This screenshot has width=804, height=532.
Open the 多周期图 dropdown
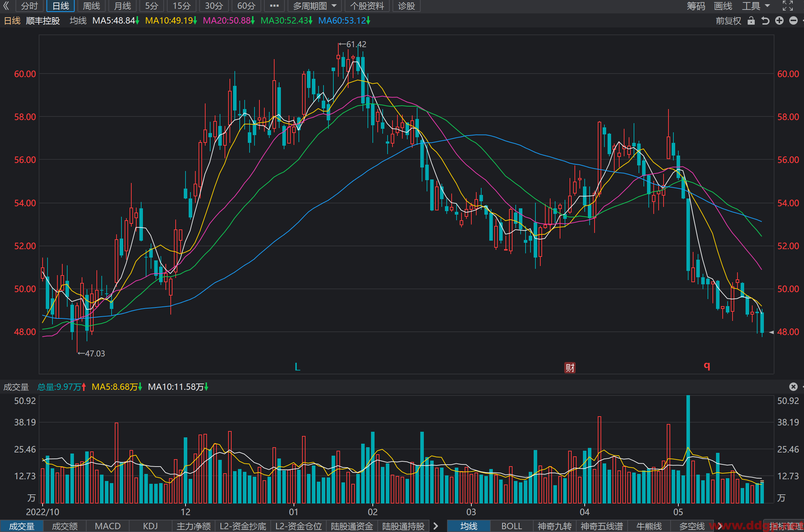point(314,6)
